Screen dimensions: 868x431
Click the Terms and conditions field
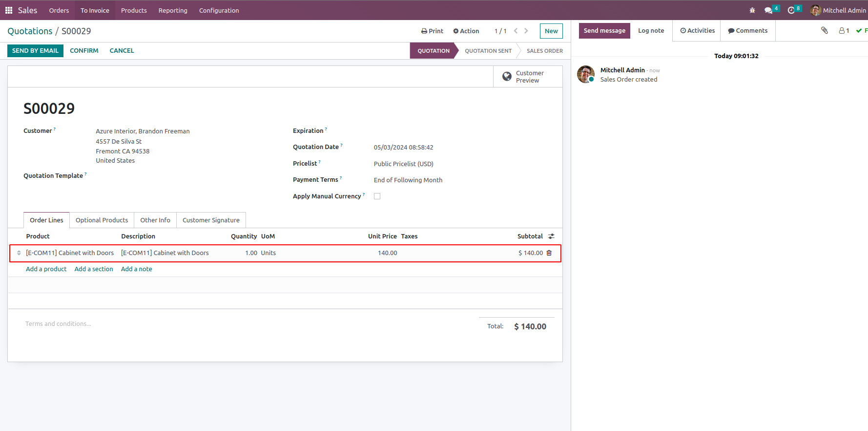point(58,324)
